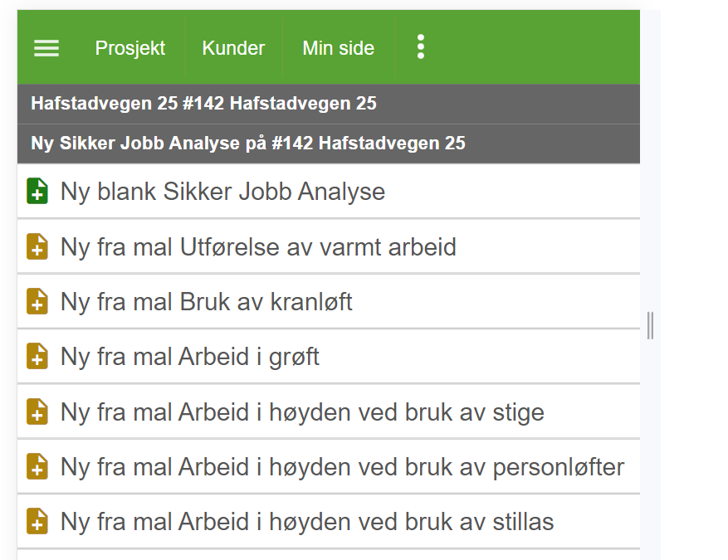Open Min side in the top bar
The height and width of the screenshot is (560, 728).
tap(338, 48)
